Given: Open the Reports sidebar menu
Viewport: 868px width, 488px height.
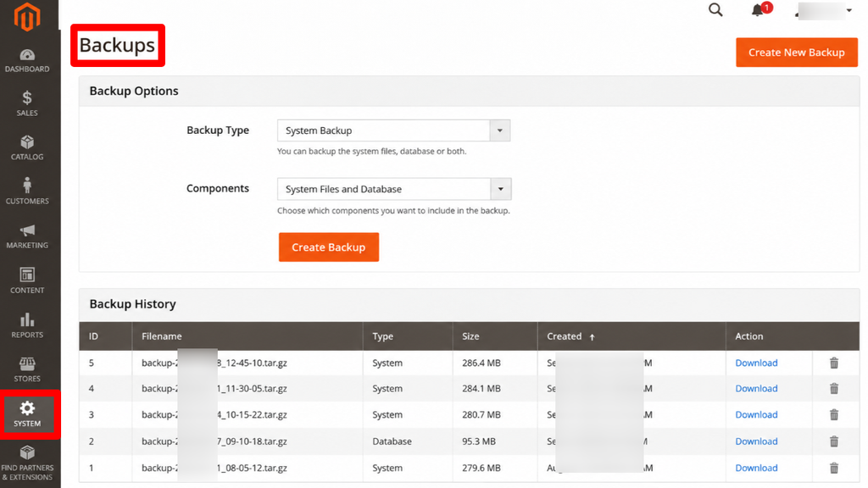Looking at the screenshot, I should click(x=27, y=325).
